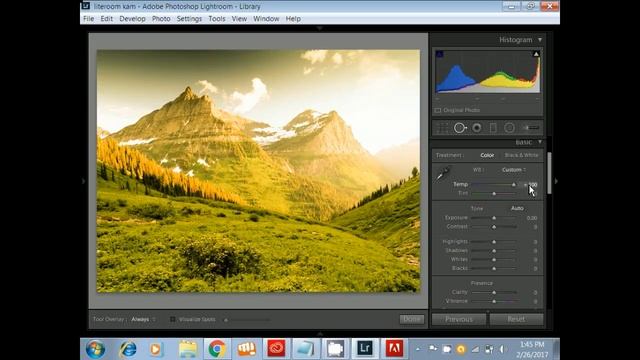Click the Temp slider handle
The image size is (640, 360).
tap(513, 184)
